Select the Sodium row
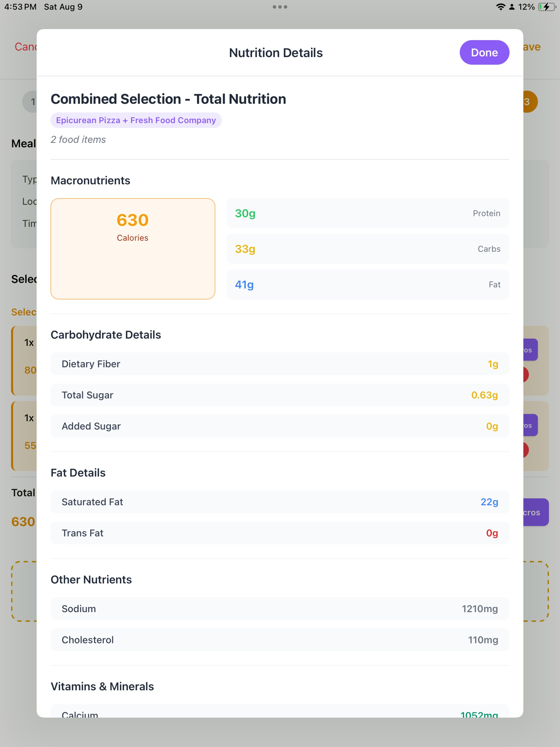The height and width of the screenshot is (747, 560). [x=280, y=608]
